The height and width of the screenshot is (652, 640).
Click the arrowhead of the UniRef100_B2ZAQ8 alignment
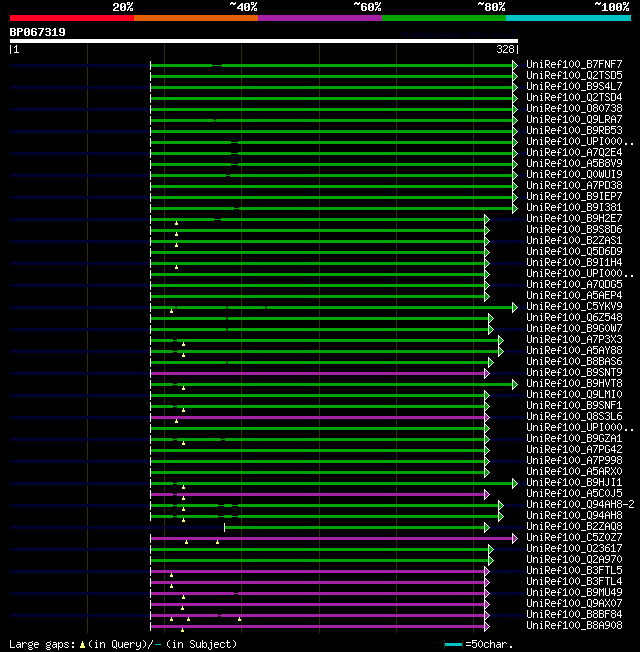coord(487,528)
